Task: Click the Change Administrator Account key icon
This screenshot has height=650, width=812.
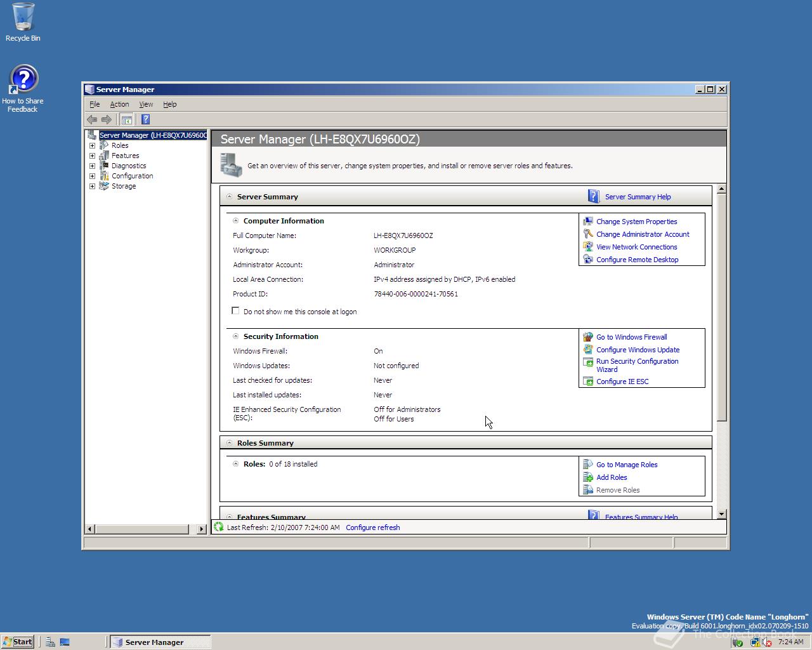Action: 588,234
